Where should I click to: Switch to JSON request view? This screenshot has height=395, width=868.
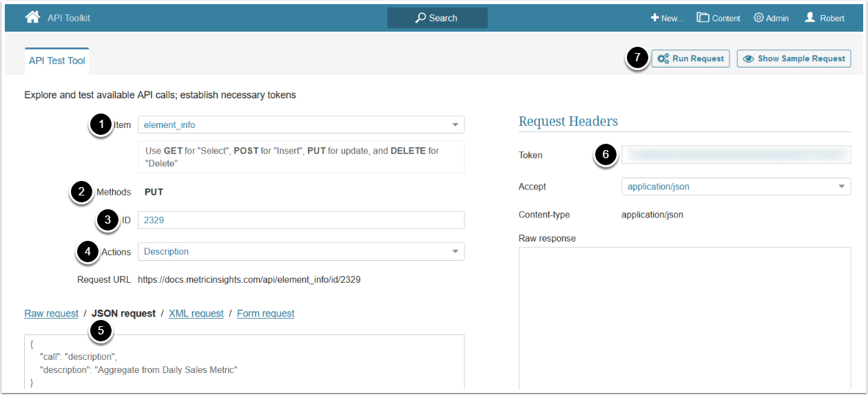(x=123, y=313)
